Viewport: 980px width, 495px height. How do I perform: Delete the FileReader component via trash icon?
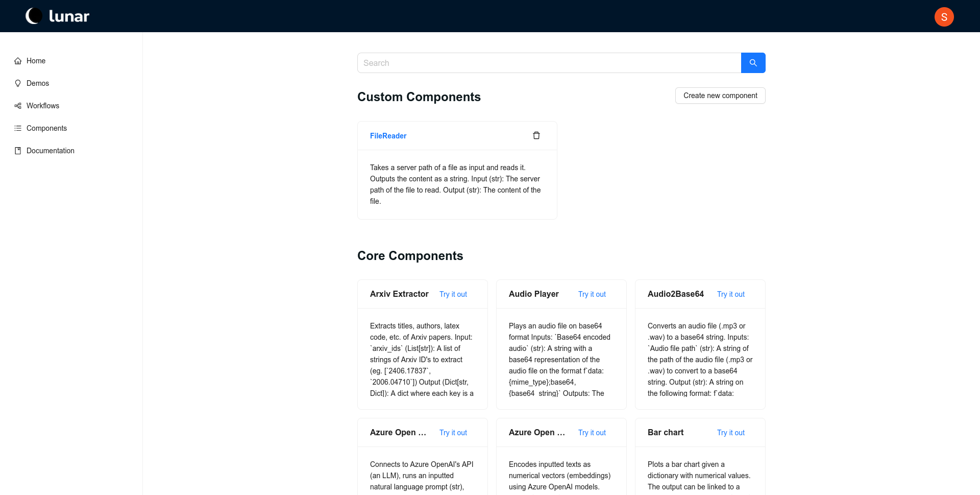pyautogui.click(x=536, y=135)
